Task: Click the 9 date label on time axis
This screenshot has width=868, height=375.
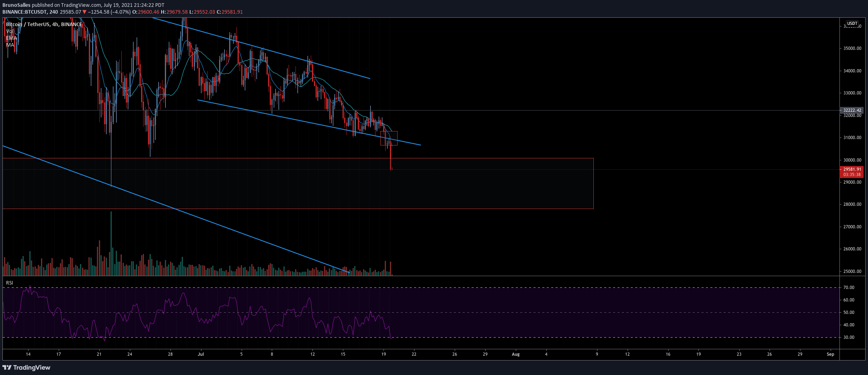Action: pyautogui.click(x=597, y=354)
